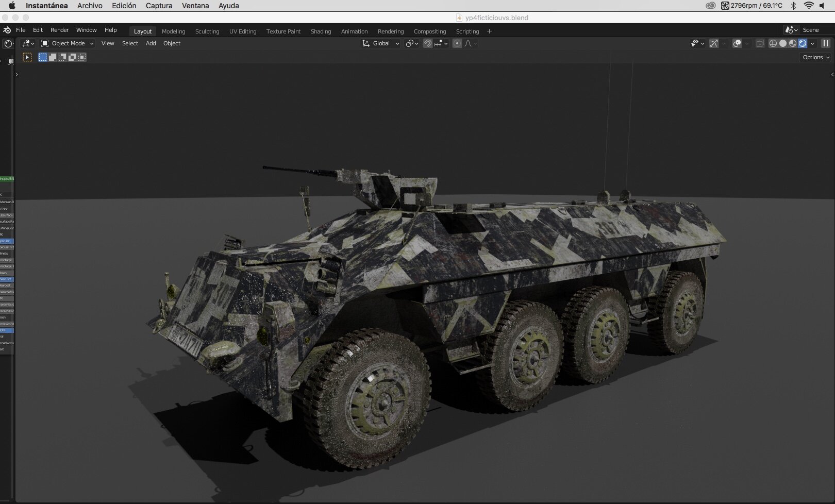Open the macOS Ventana menu
The image size is (835, 504).
pyautogui.click(x=195, y=6)
